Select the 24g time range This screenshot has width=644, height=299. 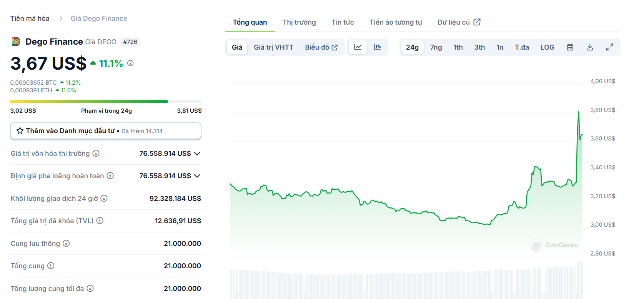coord(412,47)
